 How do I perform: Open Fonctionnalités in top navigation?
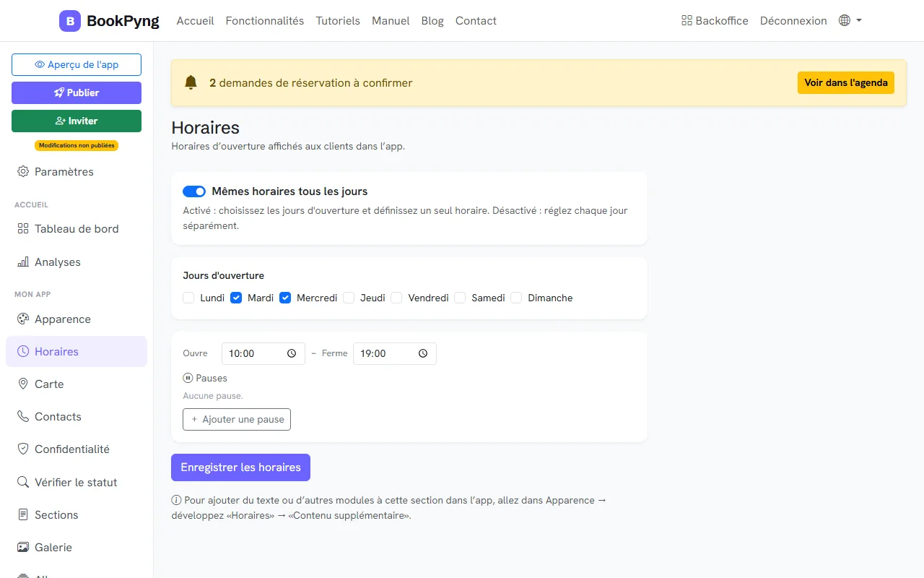click(x=265, y=21)
